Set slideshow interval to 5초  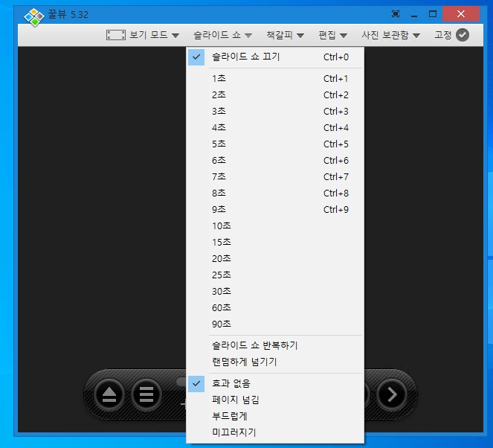(x=275, y=144)
